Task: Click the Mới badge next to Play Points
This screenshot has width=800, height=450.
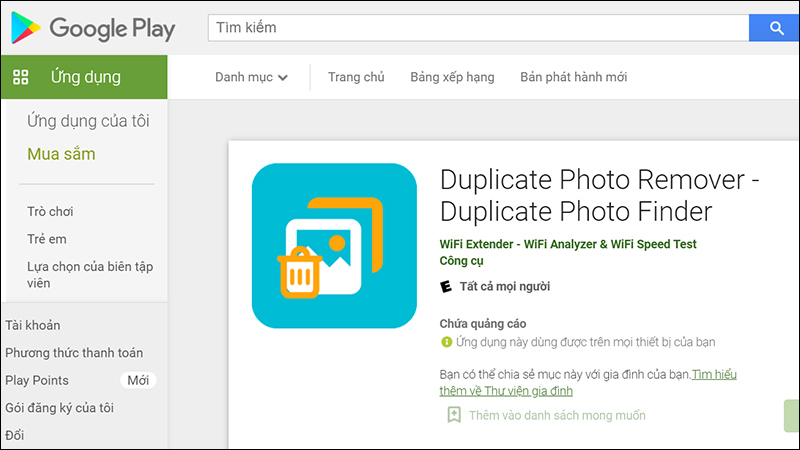Action: pos(138,380)
